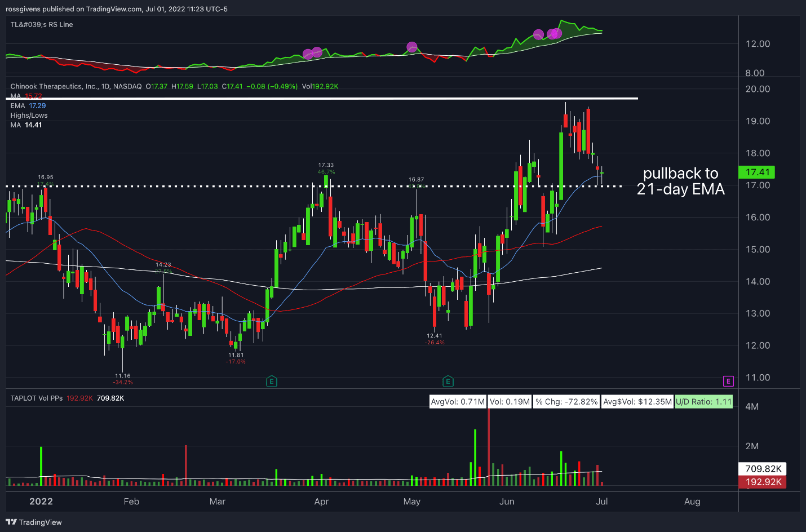Click the white 709.82K average volume label
Viewport: 806px width, 532px height.
pyautogui.click(x=762, y=468)
